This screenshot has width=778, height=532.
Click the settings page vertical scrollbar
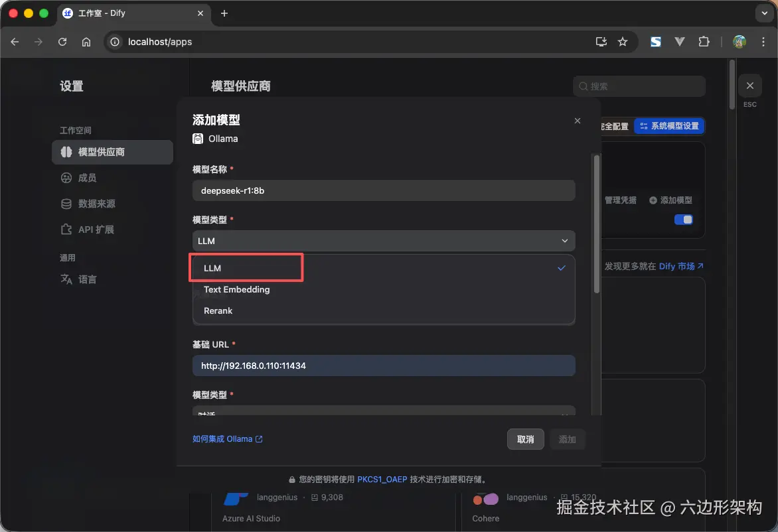pyautogui.click(x=732, y=84)
